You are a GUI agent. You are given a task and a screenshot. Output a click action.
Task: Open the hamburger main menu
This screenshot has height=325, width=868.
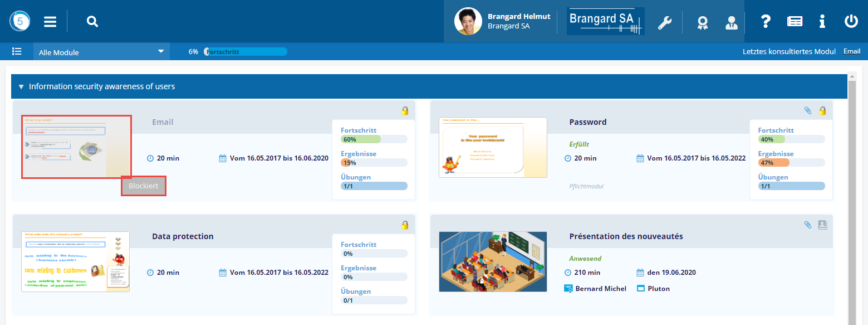(x=50, y=22)
